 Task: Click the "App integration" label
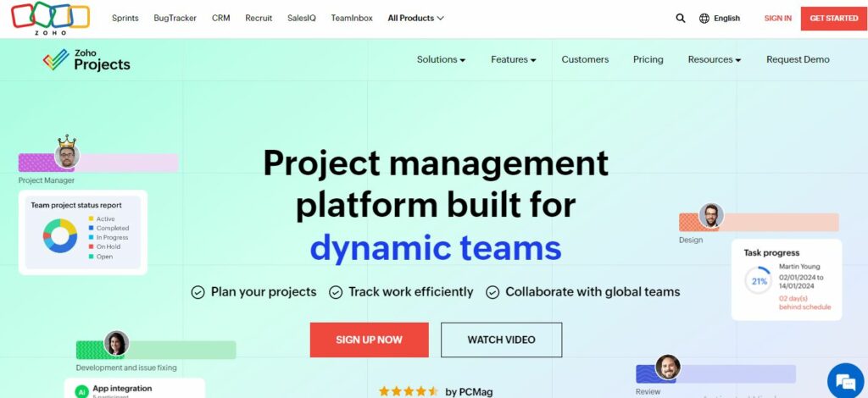pos(122,388)
